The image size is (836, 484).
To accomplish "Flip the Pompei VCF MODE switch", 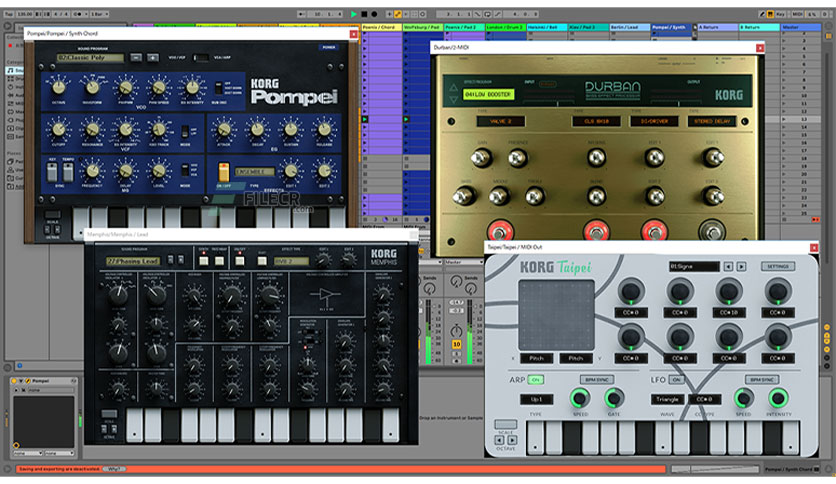I will pyautogui.click(x=184, y=131).
